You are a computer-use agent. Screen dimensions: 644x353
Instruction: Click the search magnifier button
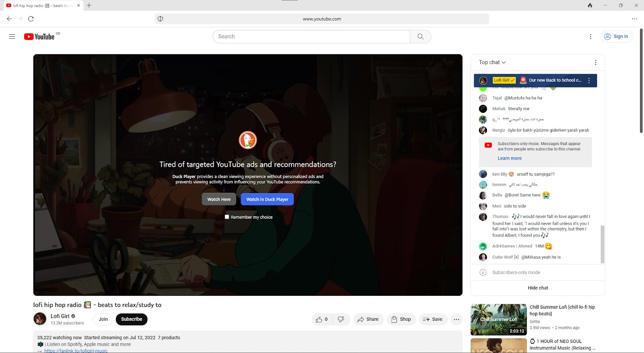click(x=421, y=37)
